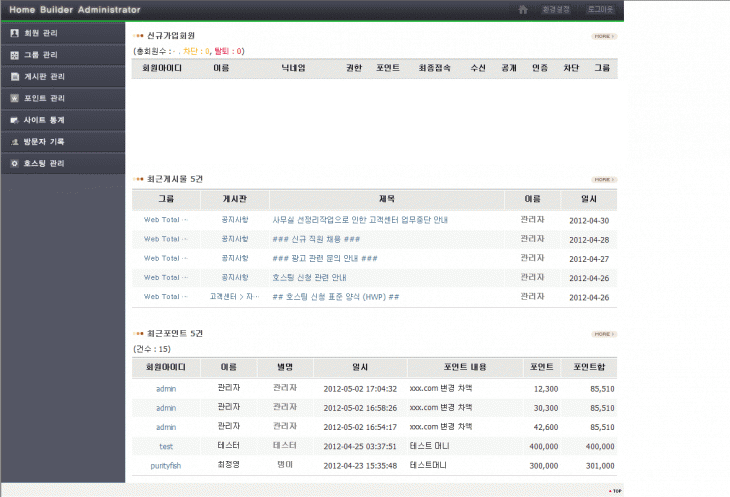Image resolution: width=730 pixels, height=497 pixels.
Task: Expand MORE for 신규가입회원 section
Action: coord(604,36)
